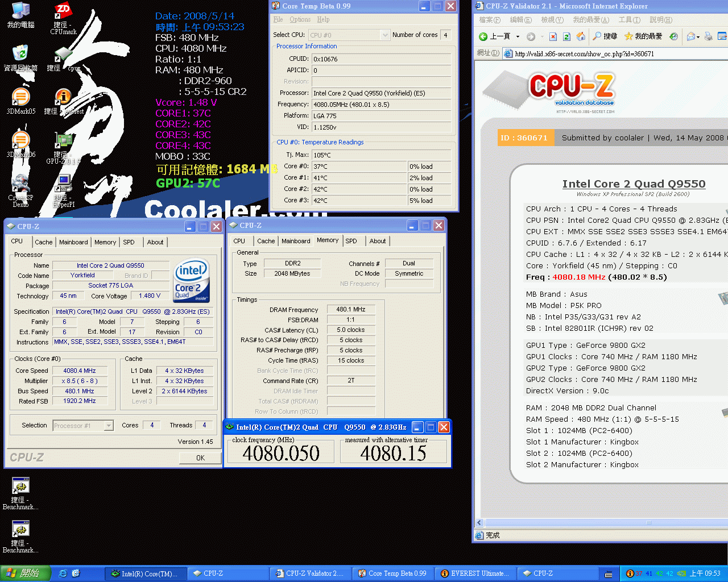Switch to About tab in left CPU-Z
The width and height of the screenshot is (728, 582).
(155, 242)
